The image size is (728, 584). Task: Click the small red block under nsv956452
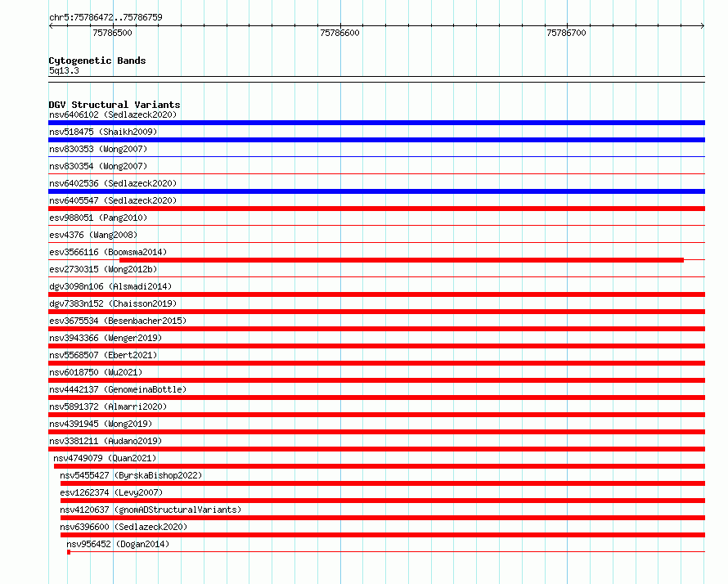69,552
